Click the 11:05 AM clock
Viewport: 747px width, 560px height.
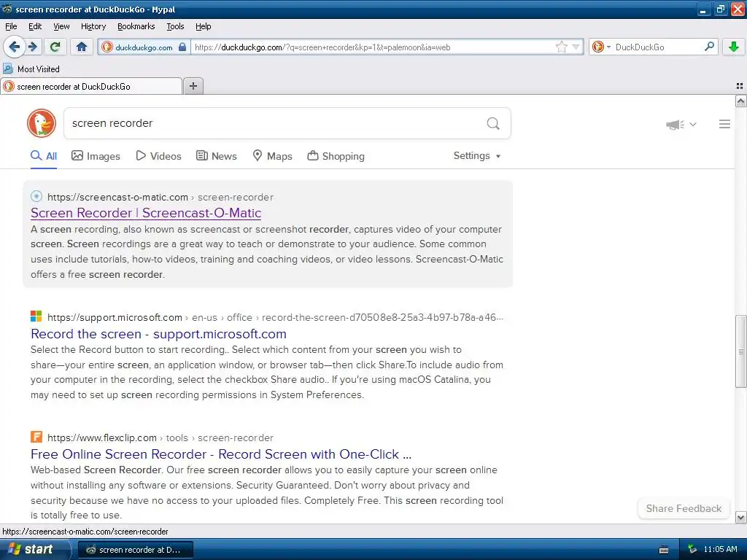tap(720, 549)
